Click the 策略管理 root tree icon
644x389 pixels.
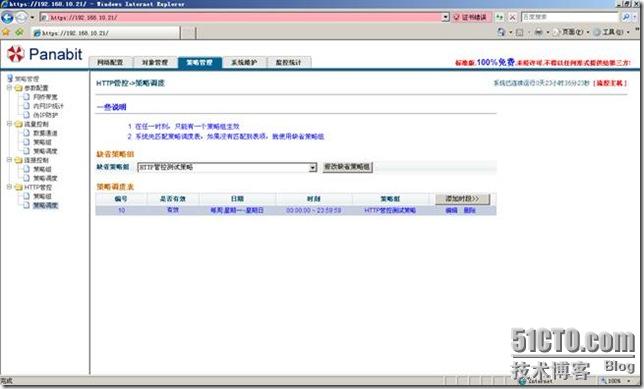pos(10,78)
